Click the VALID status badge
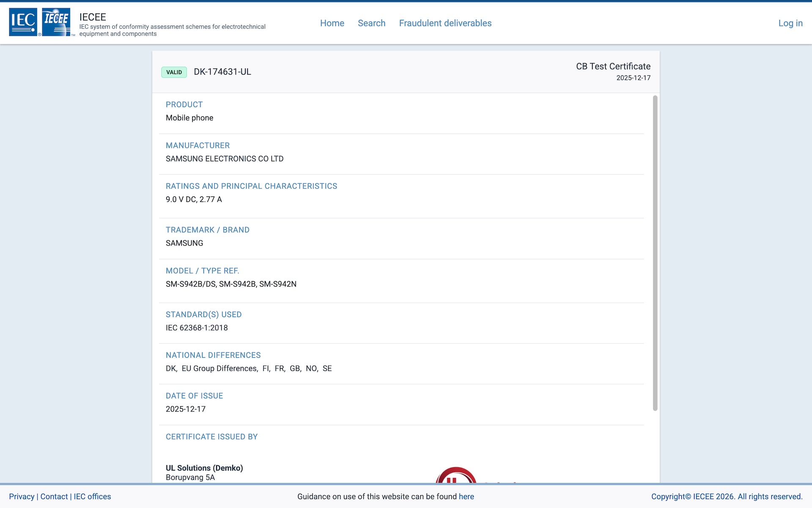This screenshot has height=508, width=812. coord(174,72)
